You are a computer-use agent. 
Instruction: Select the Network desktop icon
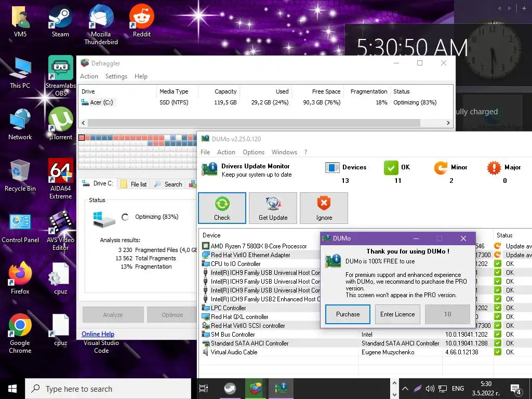pyautogui.click(x=20, y=125)
